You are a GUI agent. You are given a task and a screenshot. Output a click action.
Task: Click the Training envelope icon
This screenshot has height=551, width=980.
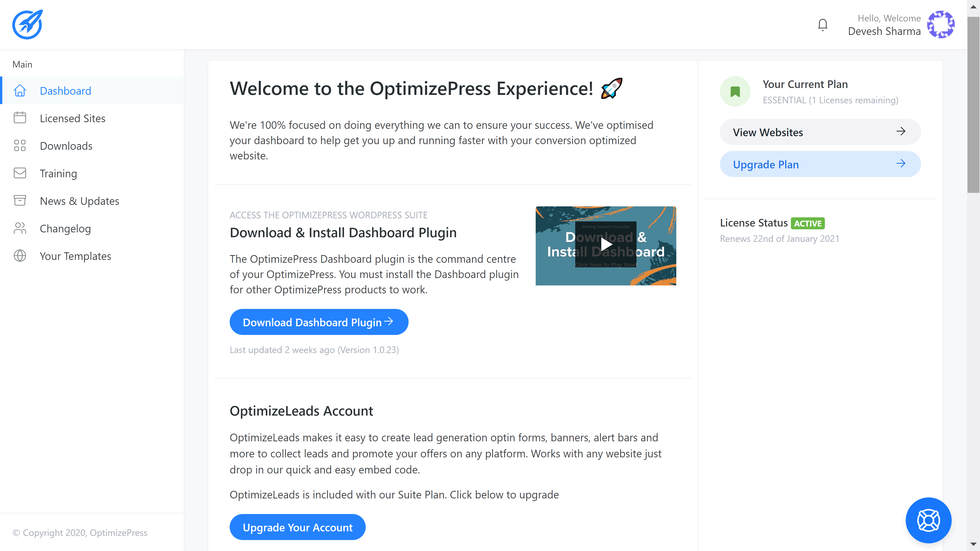coord(20,173)
